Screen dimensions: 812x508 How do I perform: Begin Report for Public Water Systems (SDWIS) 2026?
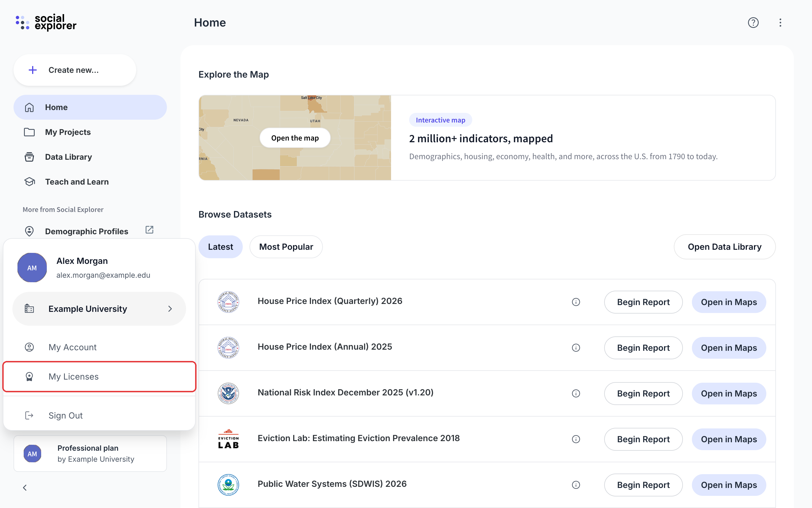click(643, 485)
